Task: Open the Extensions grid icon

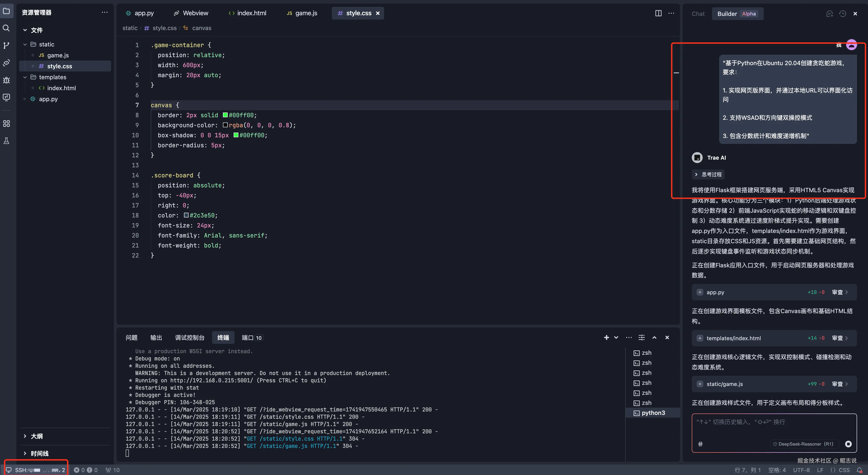Action: click(6, 124)
